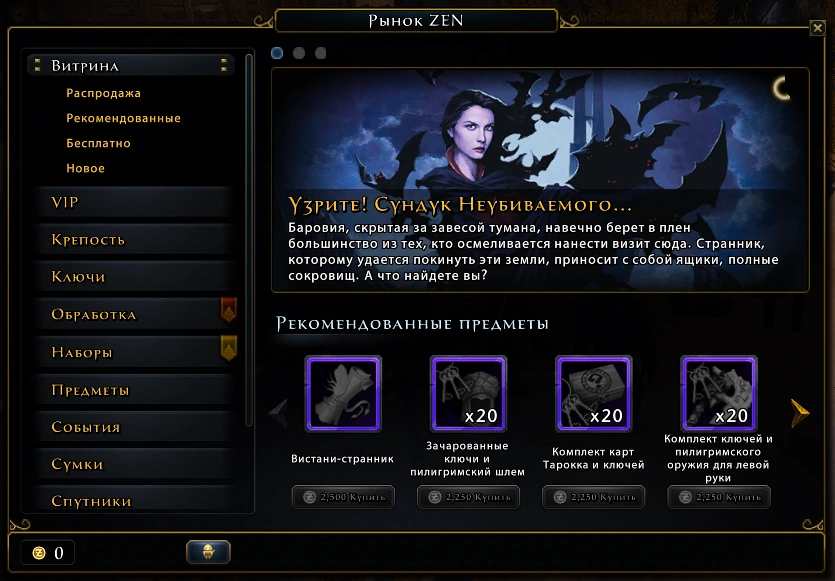Viewport: 835px width, 581px height.
Task: Collapse the Витрина category header
Action: pos(131,66)
